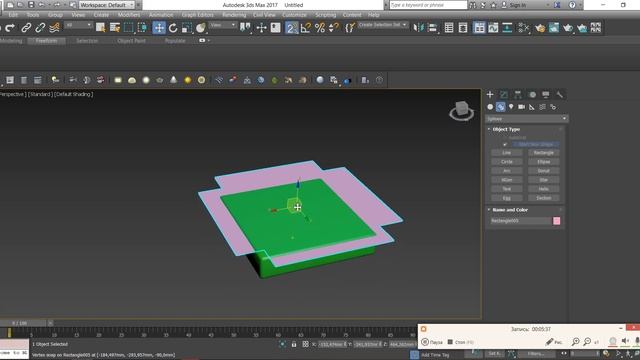The width and height of the screenshot is (640, 360).
Task: Click the Use Pivot Point Center icon
Action: coord(245,28)
